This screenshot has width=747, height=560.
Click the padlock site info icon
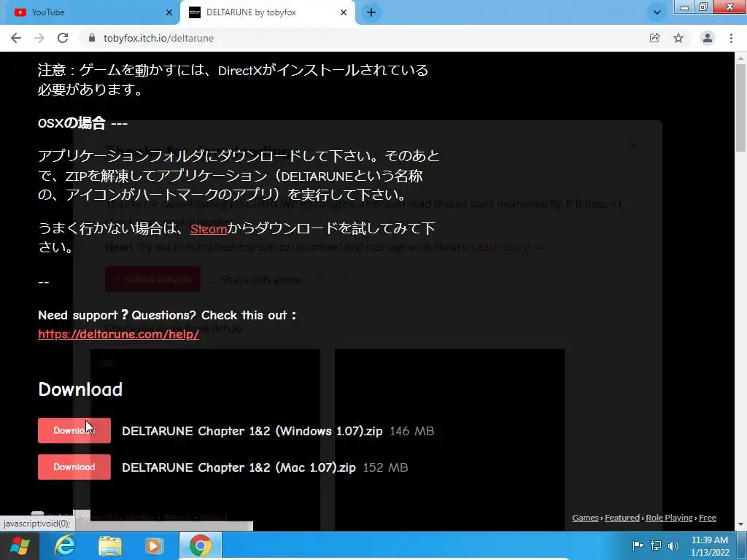92,38
